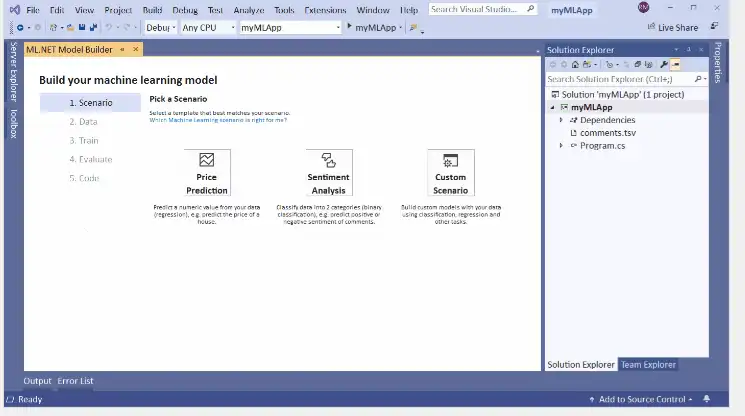This screenshot has width=745, height=416.
Task: Click the Redo toolbar icon
Action: point(126,28)
